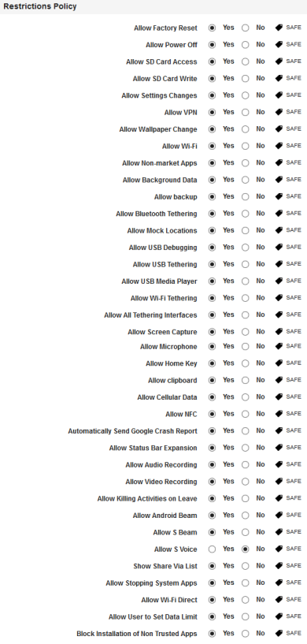Viewport: 307px width, 644px height.
Task: Select No for Allow Video Recording
Action: [245, 482]
